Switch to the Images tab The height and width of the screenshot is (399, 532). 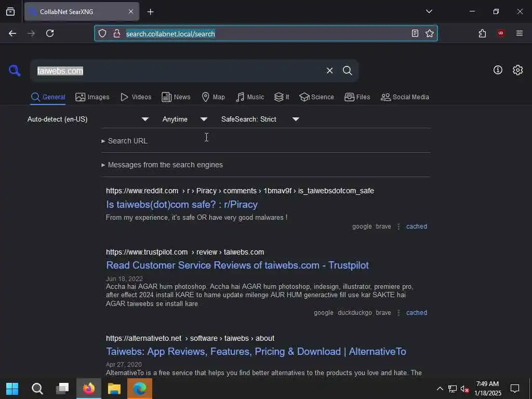click(x=92, y=97)
